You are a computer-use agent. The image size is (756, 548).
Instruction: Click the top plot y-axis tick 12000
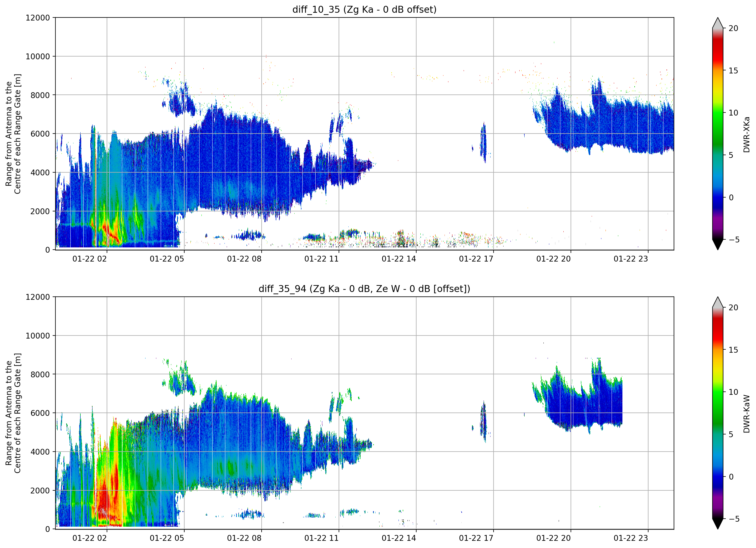(38, 18)
